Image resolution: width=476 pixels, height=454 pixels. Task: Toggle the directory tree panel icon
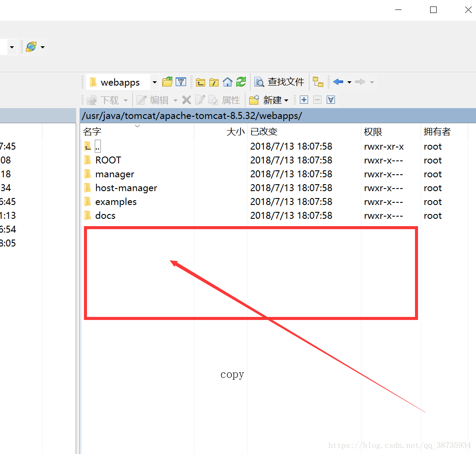coord(318,82)
